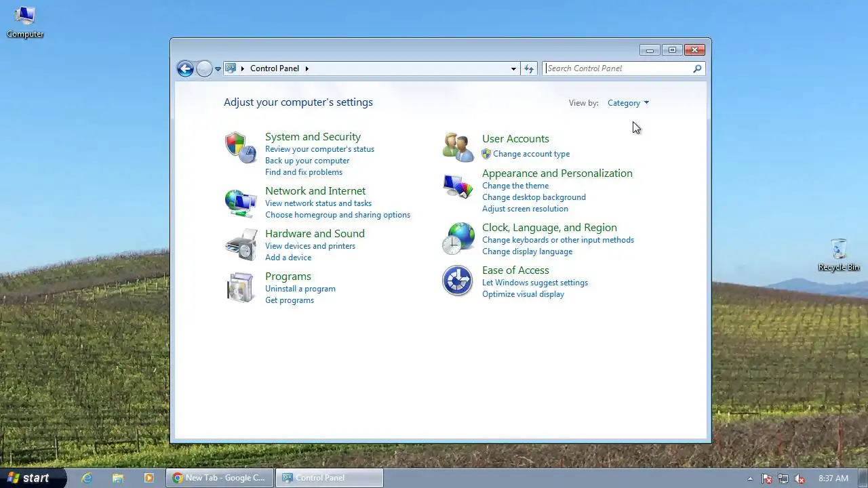The height and width of the screenshot is (488, 868).
Task: Open Appearance and Personalization heading
Action: (x=557, y=174)
